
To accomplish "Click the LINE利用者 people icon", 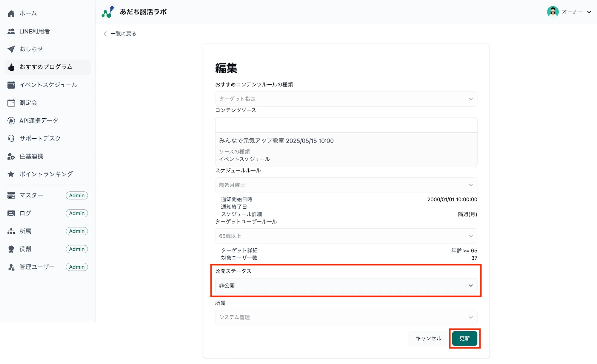I will (11, 31).
